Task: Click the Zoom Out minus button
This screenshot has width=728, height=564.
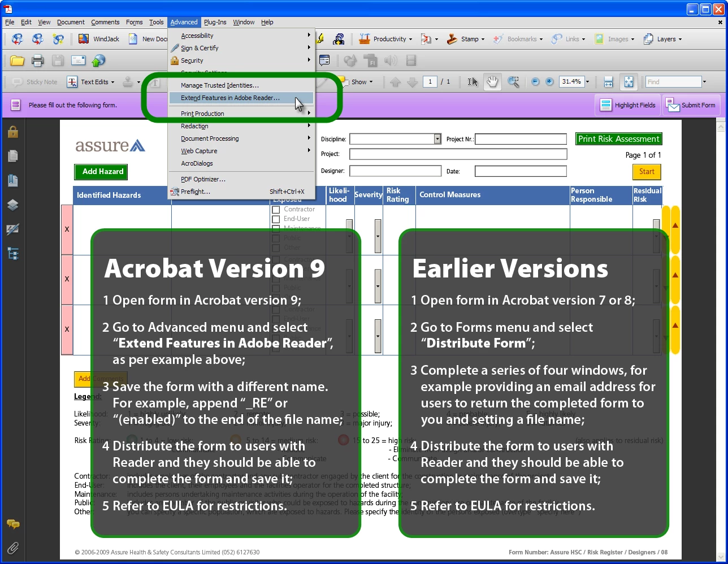Action: click(536, 82)
